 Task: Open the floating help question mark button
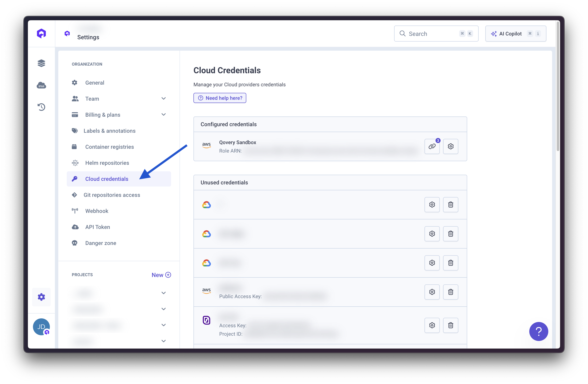539,331
